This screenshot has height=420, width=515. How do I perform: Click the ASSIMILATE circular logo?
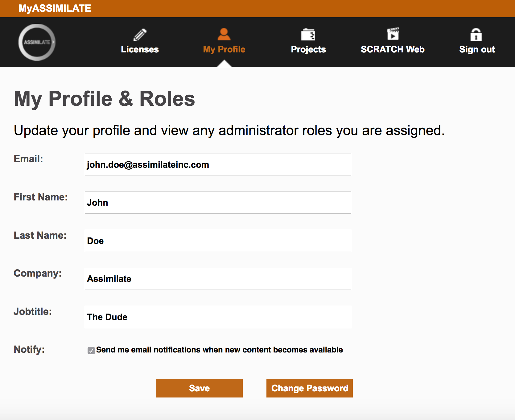point(37,42)
